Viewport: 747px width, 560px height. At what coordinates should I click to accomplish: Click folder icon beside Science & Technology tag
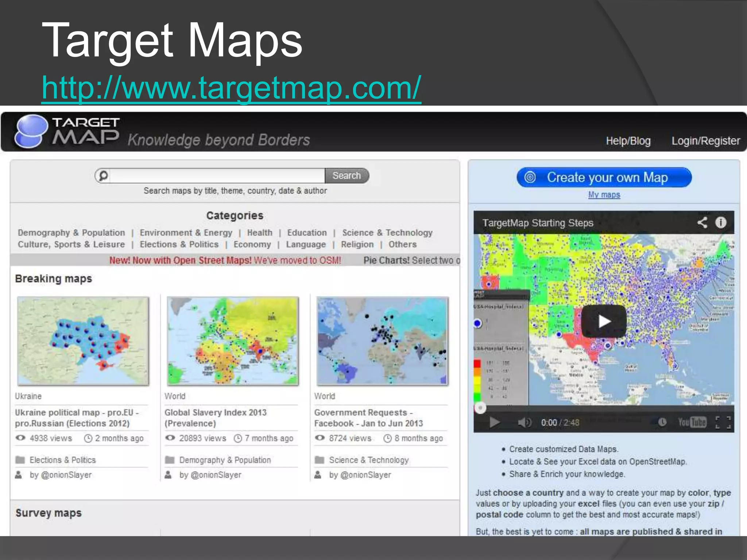click(x=320, y=460)
